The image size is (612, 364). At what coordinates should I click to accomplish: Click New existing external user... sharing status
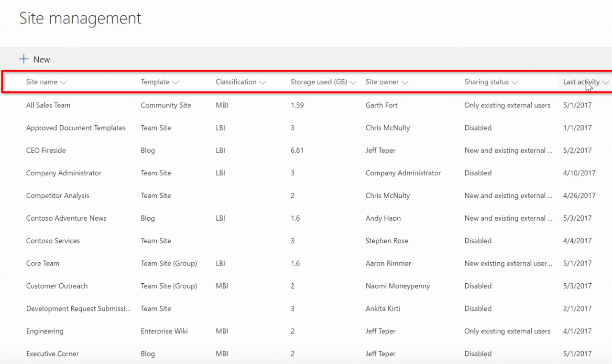(x=508, y=263)
